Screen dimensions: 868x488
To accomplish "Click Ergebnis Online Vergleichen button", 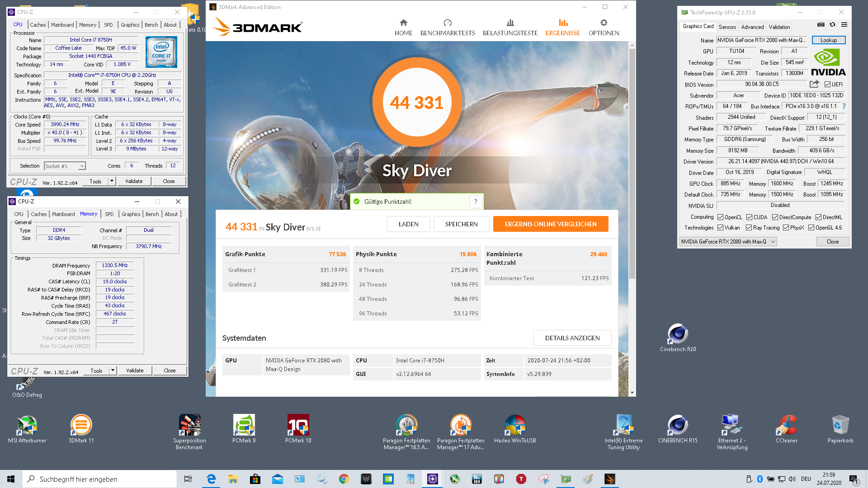I will pyautogui.click(x=550, y=224).
